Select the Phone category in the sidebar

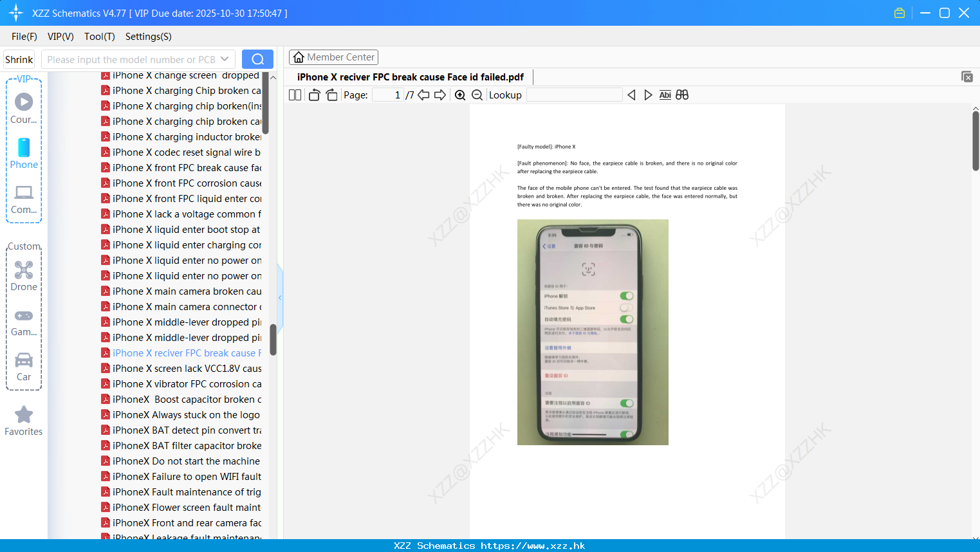(x=24, y=154)
